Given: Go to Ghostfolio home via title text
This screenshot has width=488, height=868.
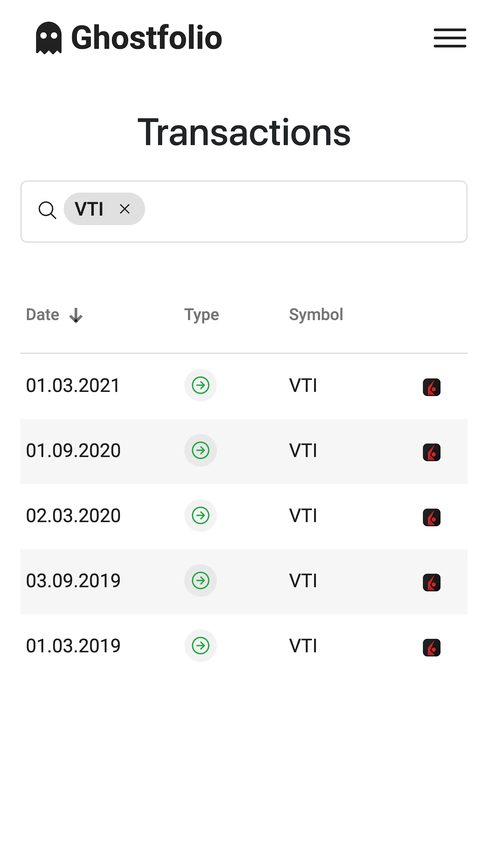Looking at the screenshot, I should (146, 38).
